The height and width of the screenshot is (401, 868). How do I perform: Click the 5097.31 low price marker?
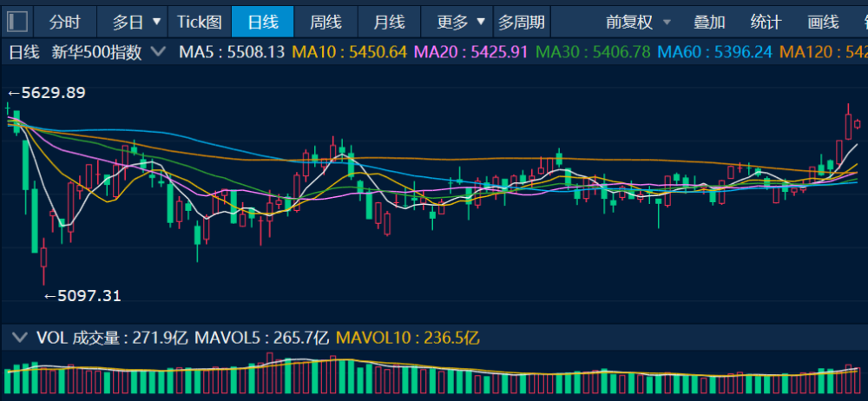click(x=82, y=296)
